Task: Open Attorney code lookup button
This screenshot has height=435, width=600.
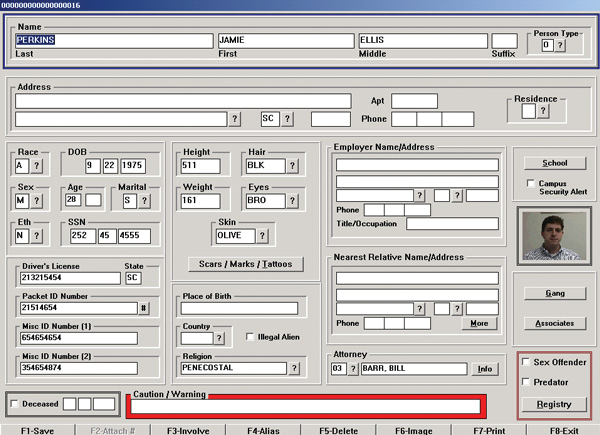Action: pyautogui.click(x=353, y=369)
